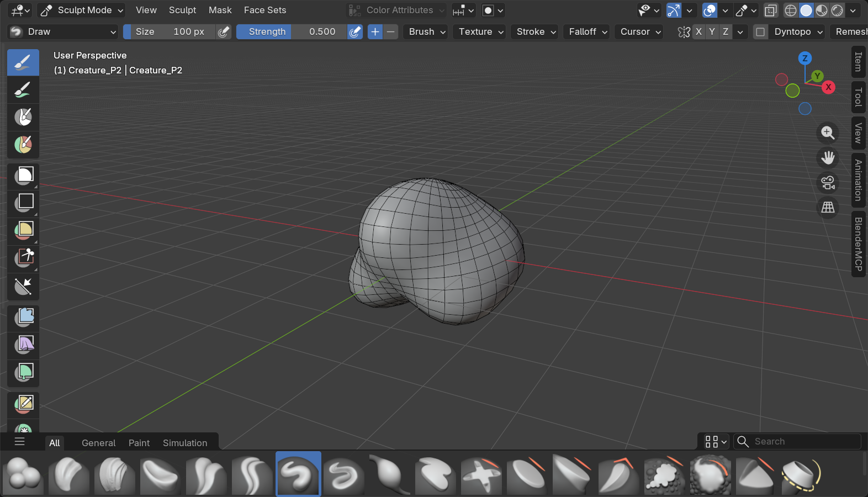
Task: Select the Line Project tool
Action: click(x=23, y=286)
